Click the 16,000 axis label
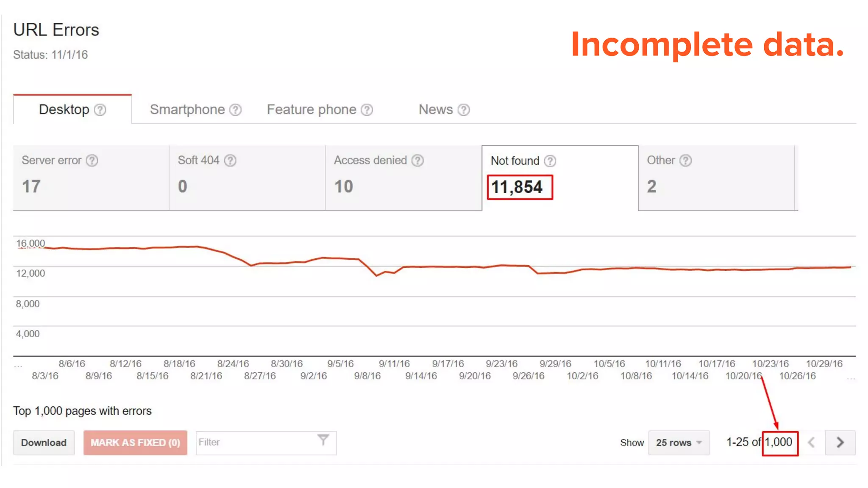Image resolution: width=868 pixels, height=488 pixels. 31,244
